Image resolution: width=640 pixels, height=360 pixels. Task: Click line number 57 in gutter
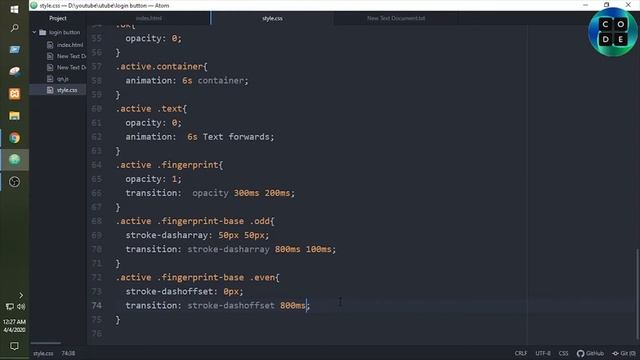tap(97, 67)
